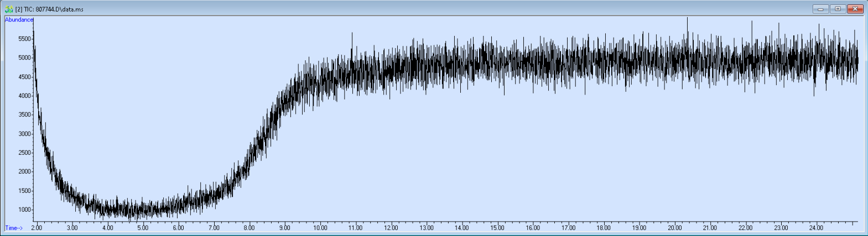Click the Abundance axis label

click(x=19, y=20)
